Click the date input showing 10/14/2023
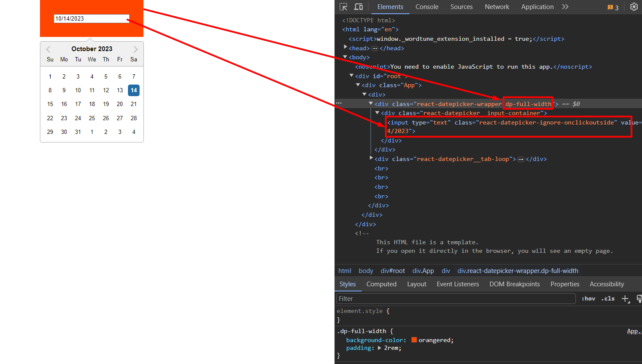 pos(91,18)
